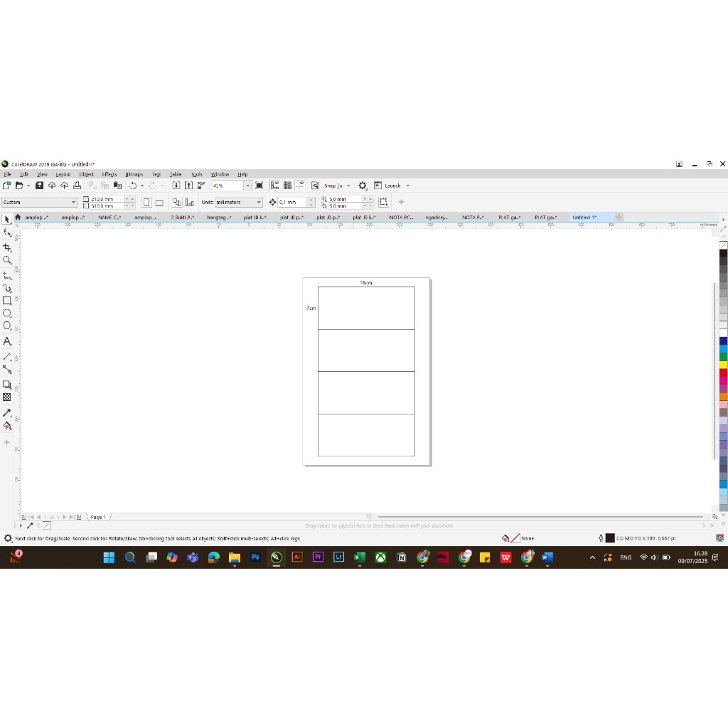Screen dimensions: 728x728
Task: Pick the yellow swatch in color palette
Action: (723, 365)
